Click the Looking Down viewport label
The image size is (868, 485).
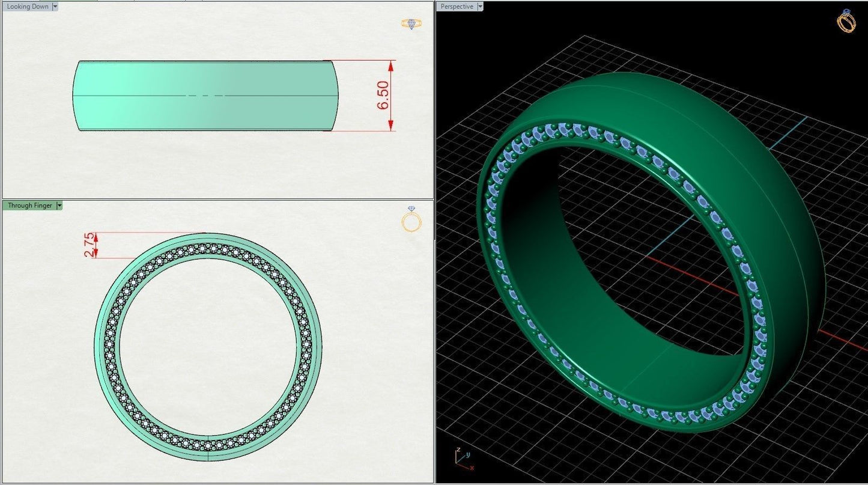pos(28,7)
